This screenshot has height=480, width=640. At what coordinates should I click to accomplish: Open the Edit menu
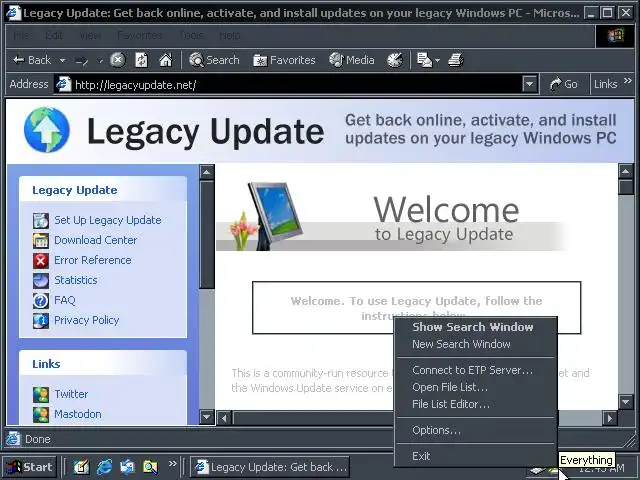pos(54,36)
